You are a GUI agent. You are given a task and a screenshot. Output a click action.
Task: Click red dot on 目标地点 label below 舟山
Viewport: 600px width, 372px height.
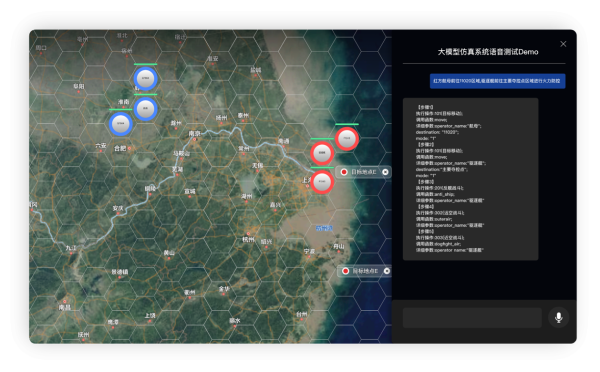[345, 271]
